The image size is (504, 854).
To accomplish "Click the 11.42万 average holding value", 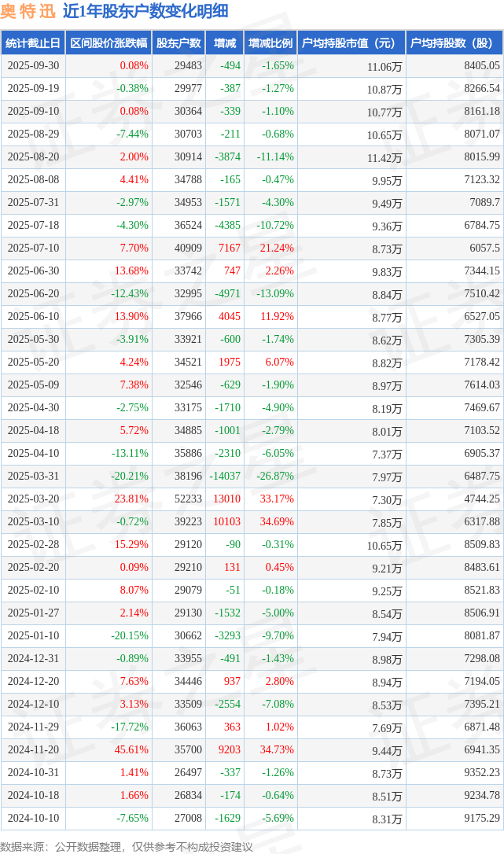I will [x=384, y=157].
